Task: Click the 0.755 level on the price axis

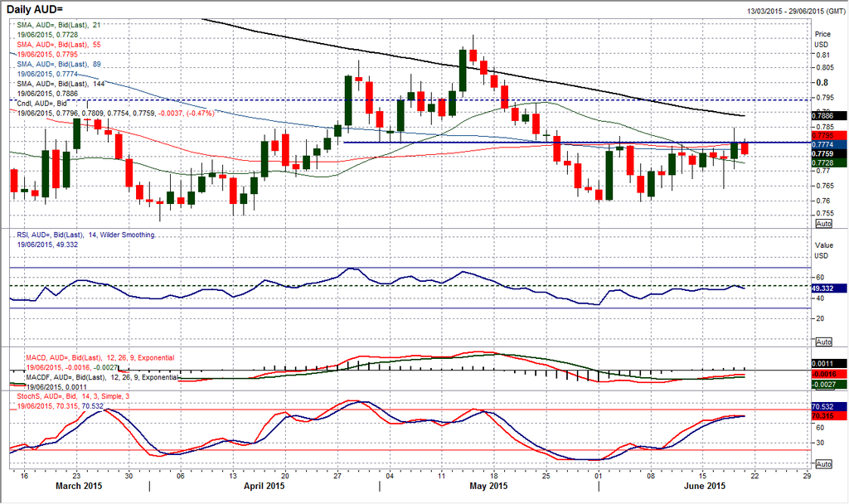Action: coord(824,214)
